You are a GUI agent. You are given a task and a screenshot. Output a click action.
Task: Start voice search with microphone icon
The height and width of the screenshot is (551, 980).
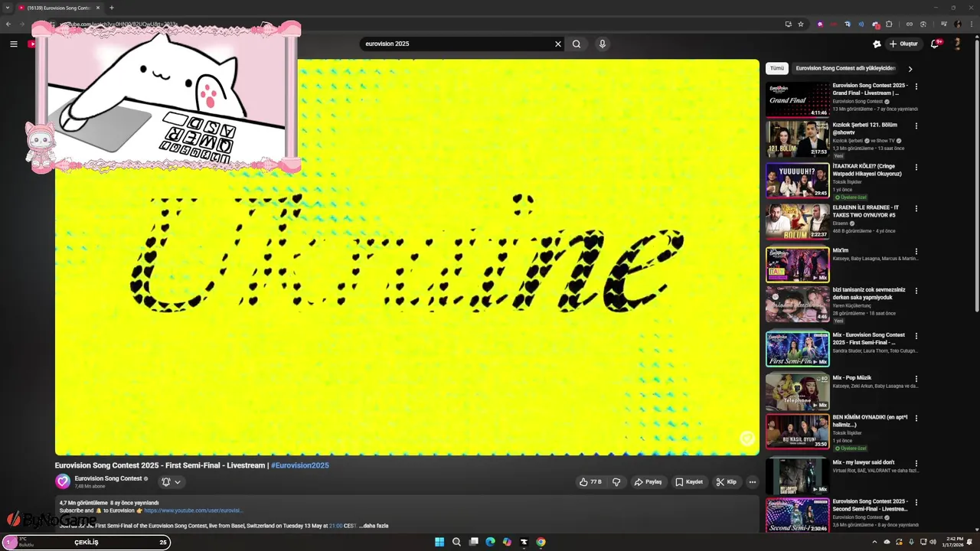click(x=603, y=44)
